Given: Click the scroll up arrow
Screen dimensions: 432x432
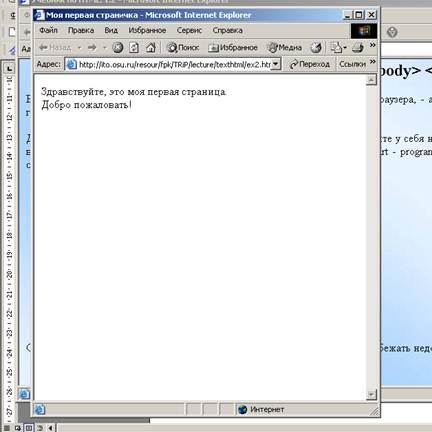Looking at the screenshot, I should pos(371,80).
